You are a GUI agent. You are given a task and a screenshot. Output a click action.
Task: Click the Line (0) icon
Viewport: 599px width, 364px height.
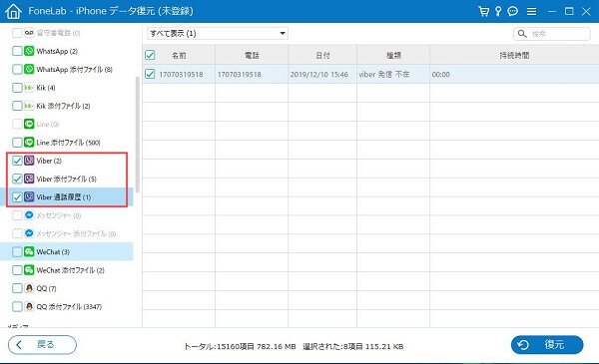point(29,124)
